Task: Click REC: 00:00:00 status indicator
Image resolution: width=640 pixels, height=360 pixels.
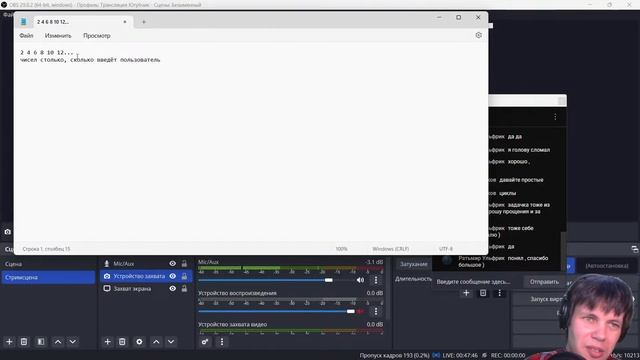Action: coord(508,356)
